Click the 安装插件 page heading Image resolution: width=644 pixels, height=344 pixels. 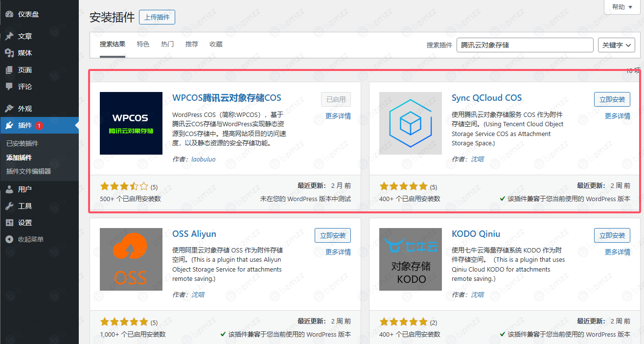112,17
